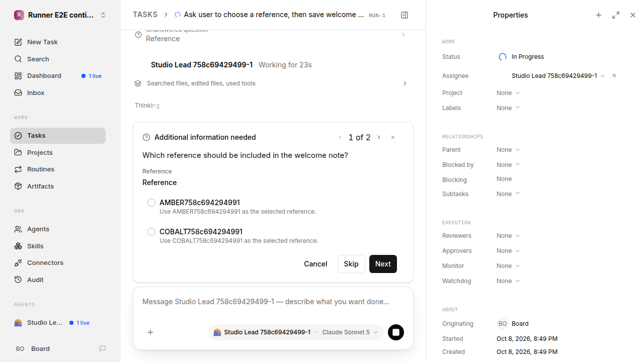Open the Parent relationship dropdown
This screenshot has width=644, height=362.
tap(508, 150)
